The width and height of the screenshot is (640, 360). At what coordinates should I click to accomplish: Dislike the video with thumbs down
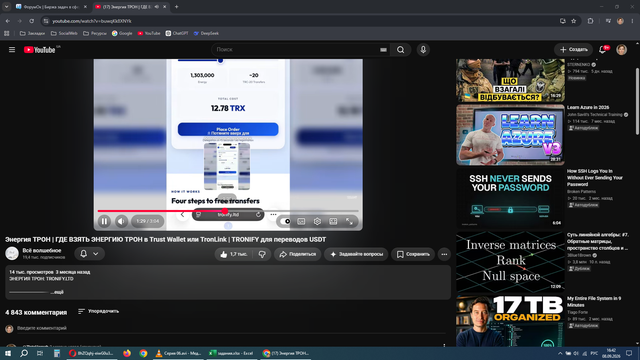pyautogui.click(x=262, y=254)
